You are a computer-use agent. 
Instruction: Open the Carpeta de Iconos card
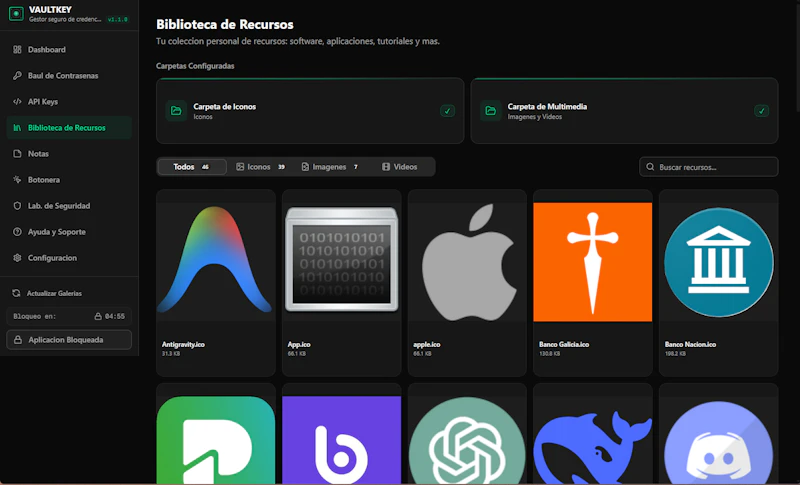(x=310, y=111)
